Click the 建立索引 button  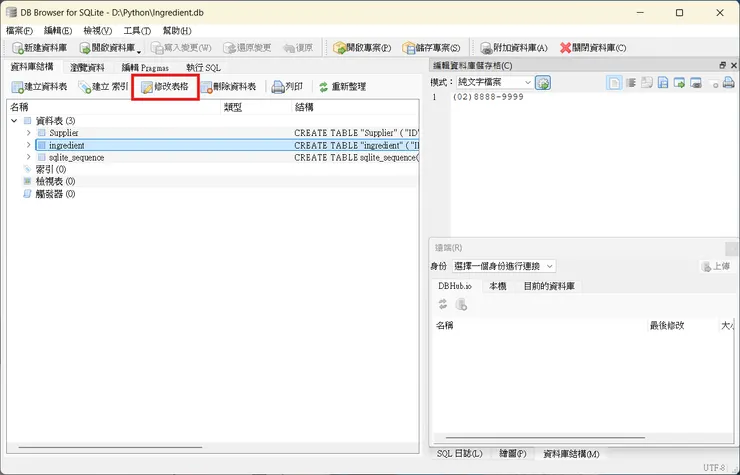tap(103, 86)
